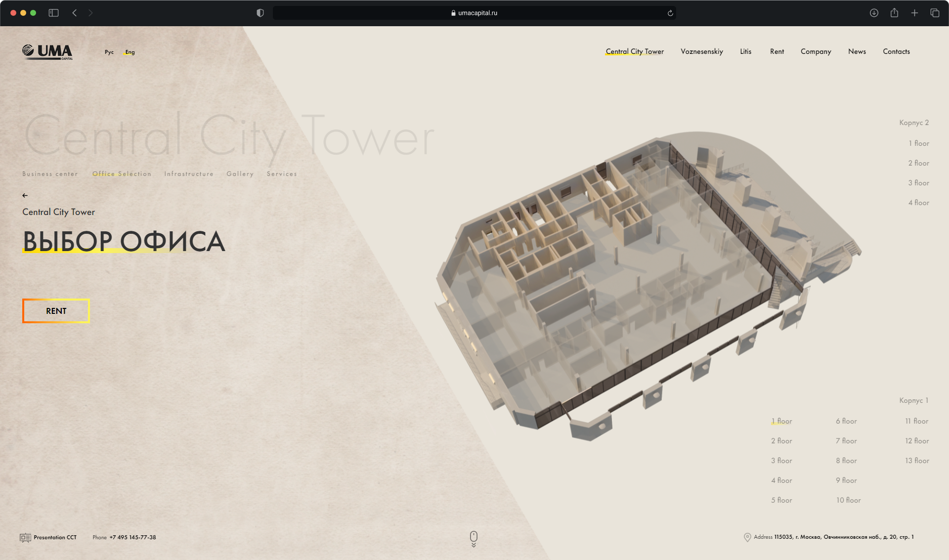Click the phone number +7 495 145-77-38
Viewport: 949px width, 560px height.
(x=132, y=537)
